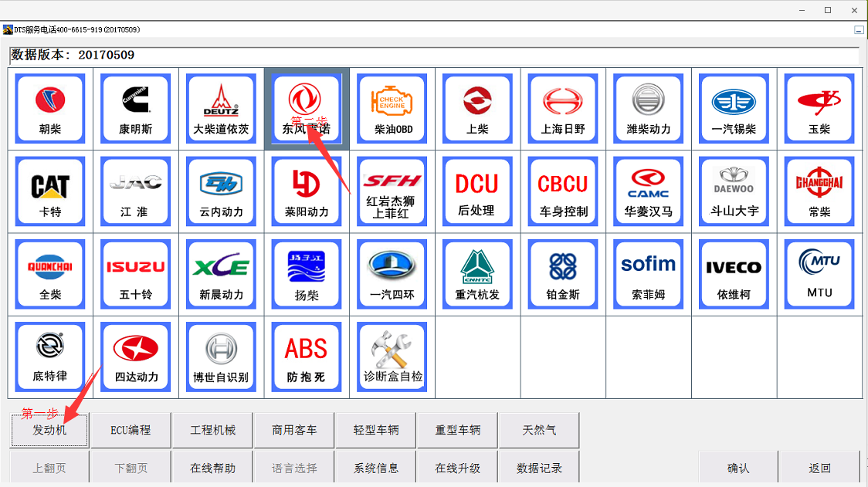Open the 依维柯 IVECO icon
This screenshot has height=487, width=868.
734,274
